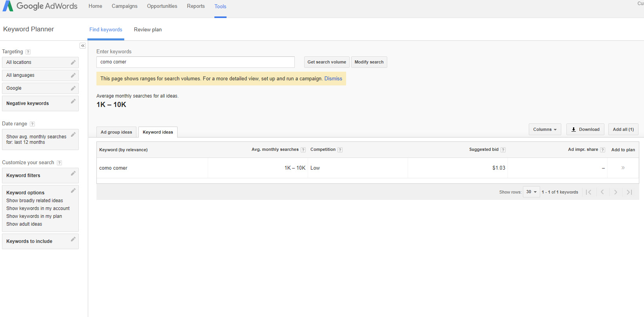Open the Opportunities menu
Image resolution: width=644 pixels, height=317 pixels.
(x=162, y=6)
